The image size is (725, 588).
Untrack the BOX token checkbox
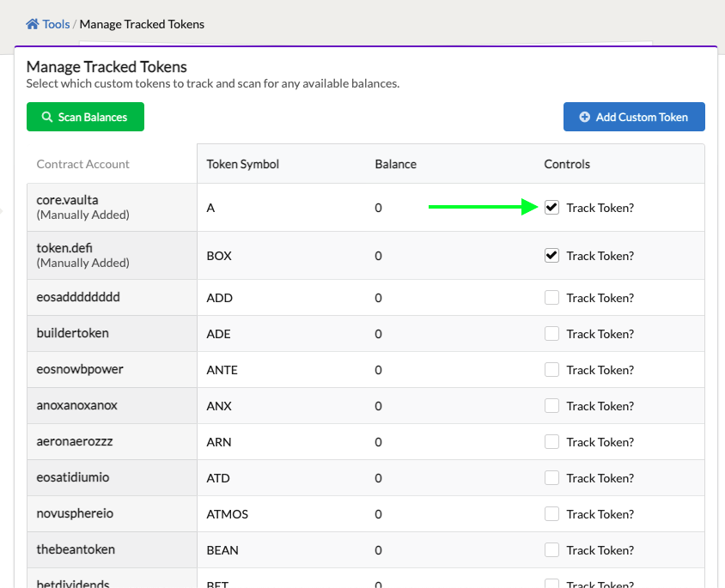coord(551,256)
